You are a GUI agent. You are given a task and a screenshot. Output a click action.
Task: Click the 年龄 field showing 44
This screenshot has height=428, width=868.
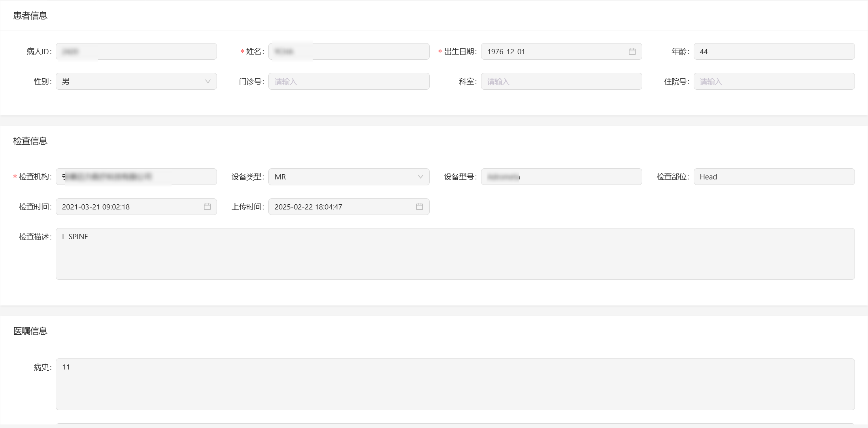tap(774, 52)
